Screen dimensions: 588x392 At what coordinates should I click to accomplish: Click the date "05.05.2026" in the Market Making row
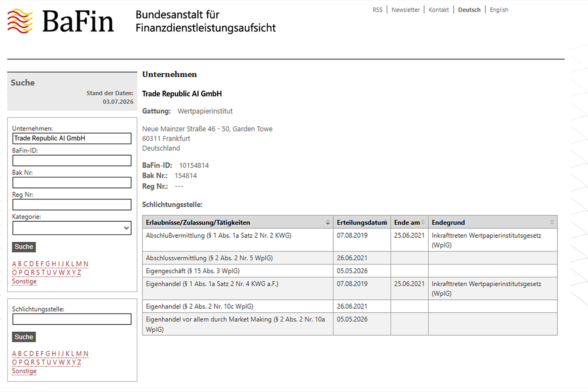coord(352,319)
